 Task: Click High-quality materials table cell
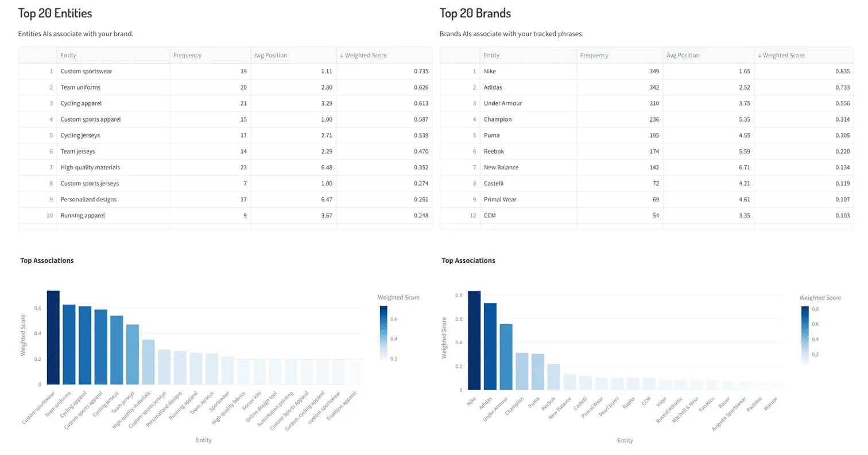point(113,168)
